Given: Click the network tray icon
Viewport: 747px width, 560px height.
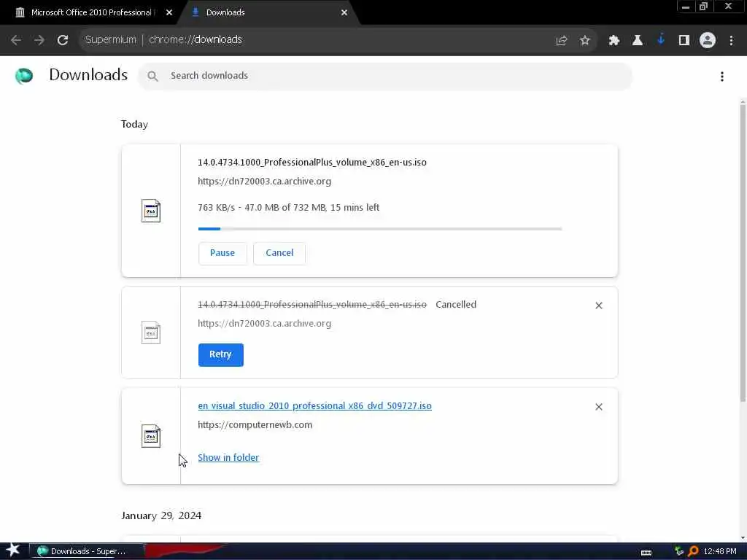Looking at the screenshot, I should point(679,551).
